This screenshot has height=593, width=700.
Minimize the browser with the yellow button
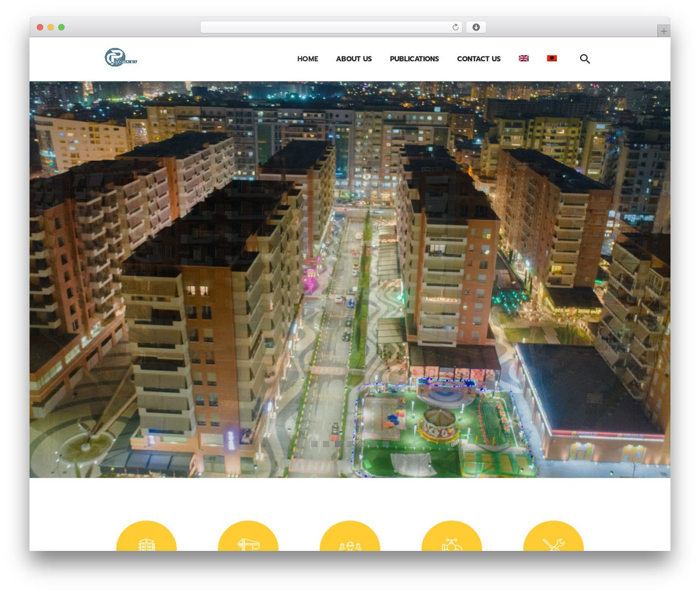pos(51,27)
